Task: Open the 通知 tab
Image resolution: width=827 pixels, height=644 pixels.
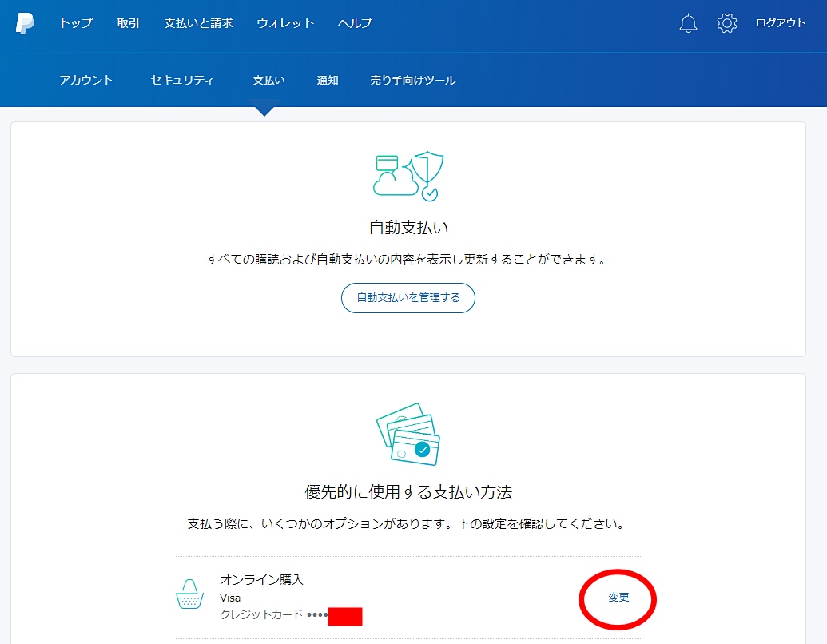Action: click(x=328, y=80)
